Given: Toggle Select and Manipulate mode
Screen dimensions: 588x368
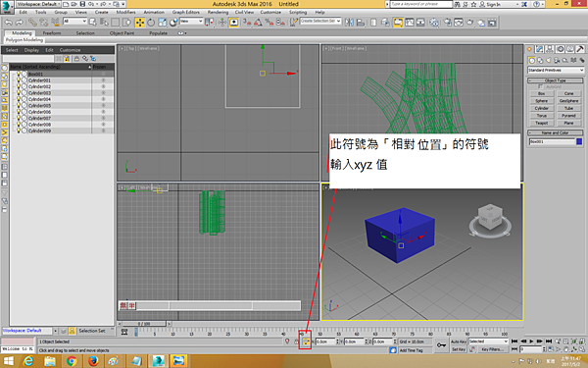Looking at the screenshot, I should [x=222, y=23].
